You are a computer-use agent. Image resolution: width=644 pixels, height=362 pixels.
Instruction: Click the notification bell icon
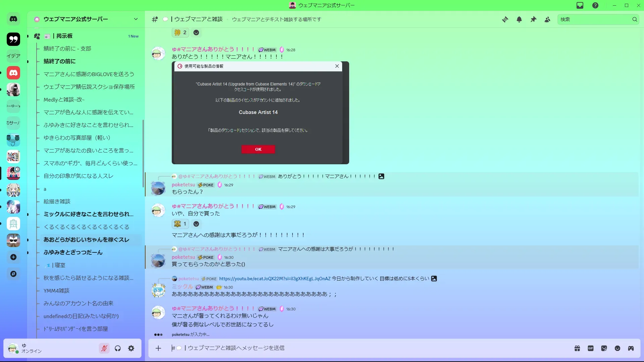click(519, 19)
